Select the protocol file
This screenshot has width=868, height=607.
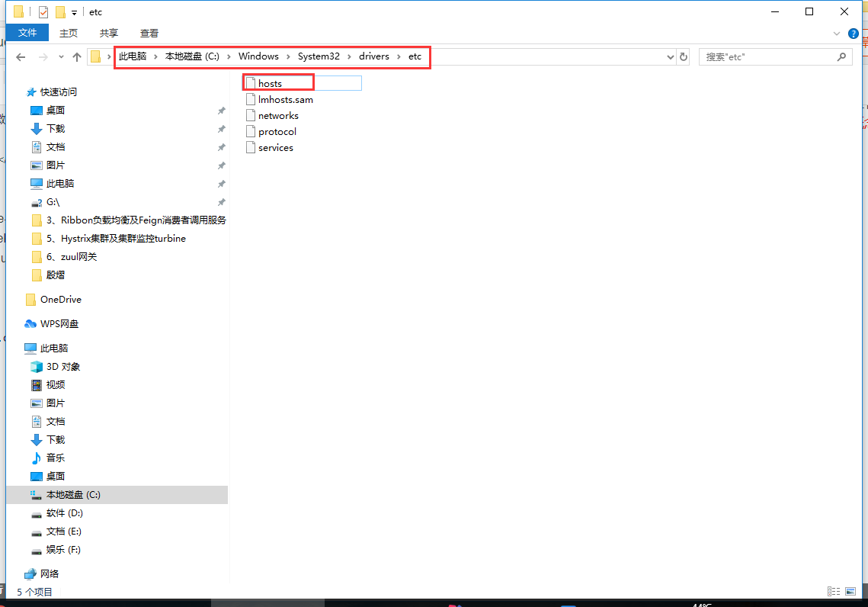(277, 132)
